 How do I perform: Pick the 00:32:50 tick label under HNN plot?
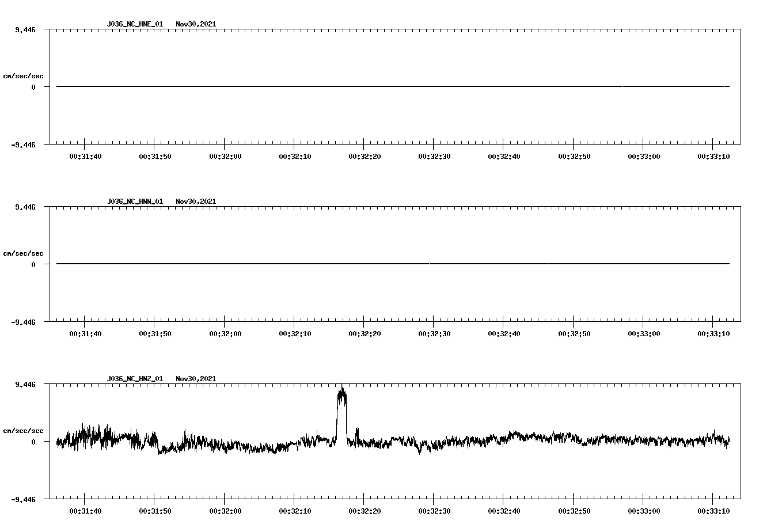(574, 333)
